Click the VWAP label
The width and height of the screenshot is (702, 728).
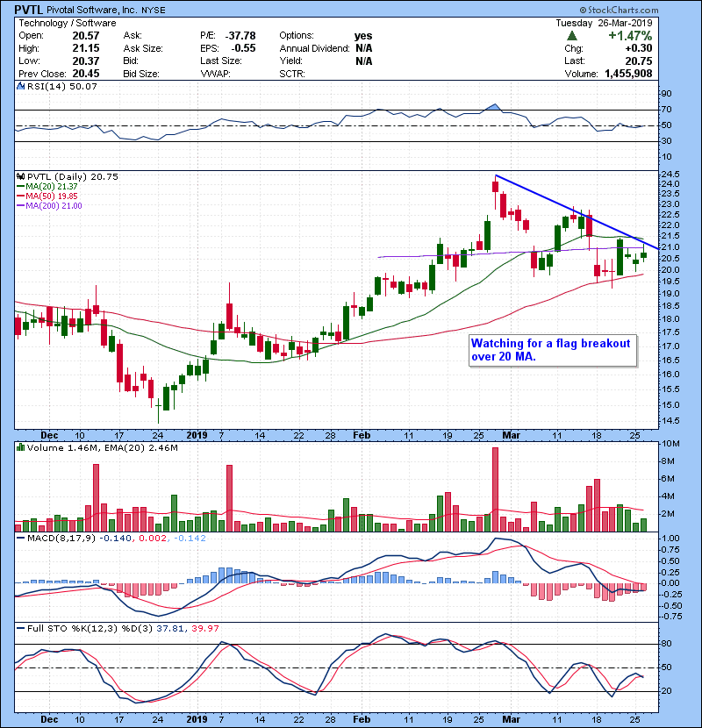coord(215,74)
